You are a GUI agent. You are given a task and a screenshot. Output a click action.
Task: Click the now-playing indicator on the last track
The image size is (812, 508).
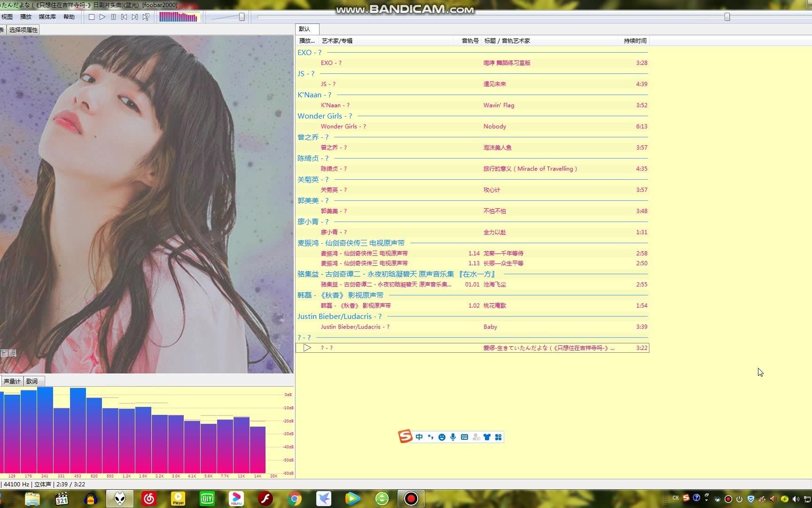307,348
